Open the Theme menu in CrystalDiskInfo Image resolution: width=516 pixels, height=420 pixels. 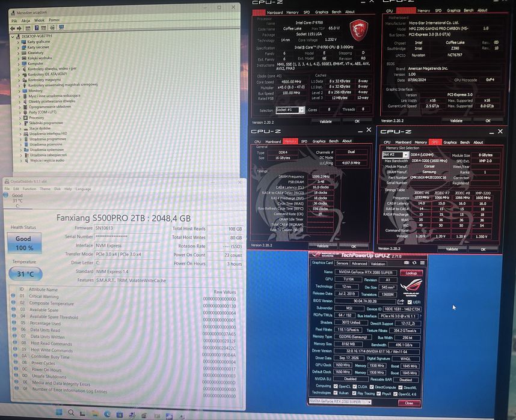pyautogui.click(x=45, y=189)
